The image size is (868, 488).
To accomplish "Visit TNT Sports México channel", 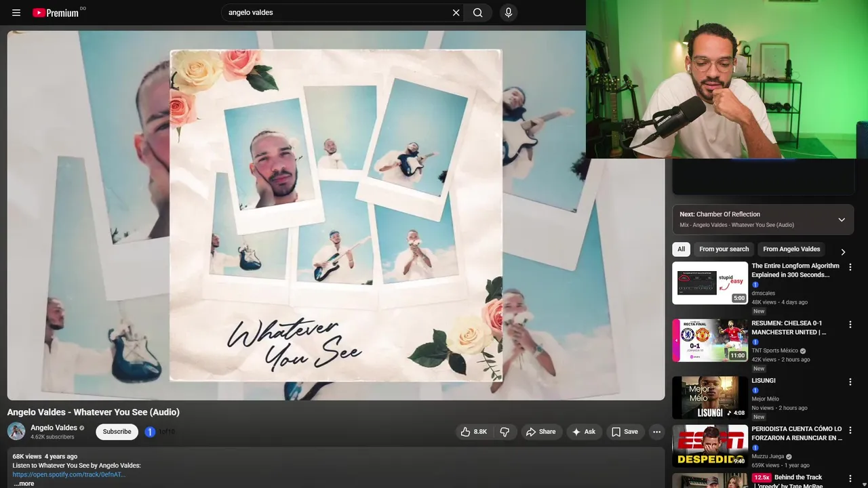I will [x=775, y=351].
